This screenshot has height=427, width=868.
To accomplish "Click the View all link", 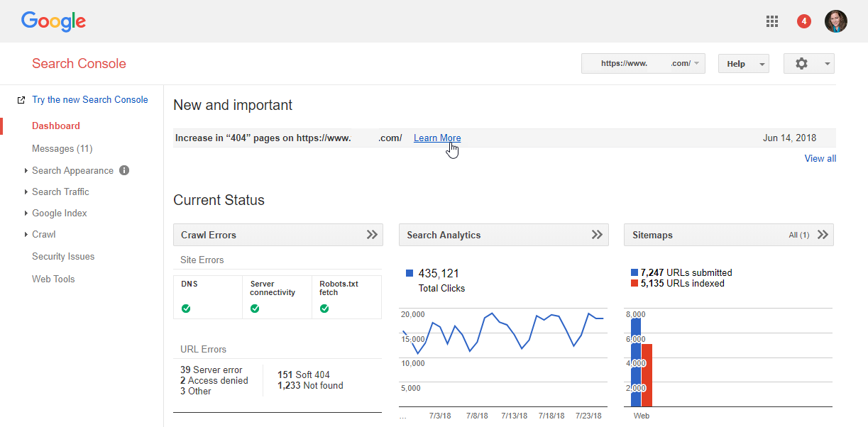I will coord(820,158).
